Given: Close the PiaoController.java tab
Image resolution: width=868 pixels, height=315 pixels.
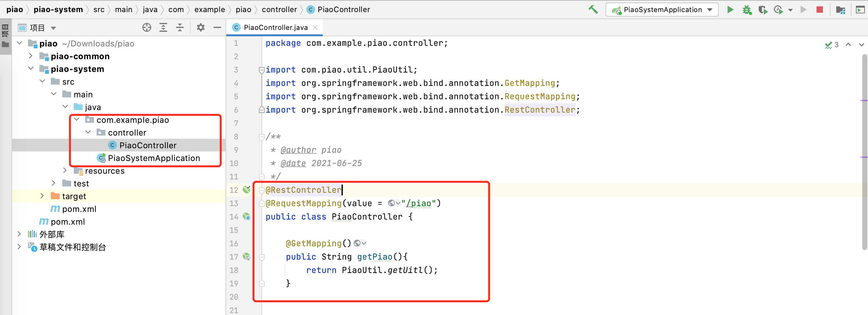Looking at the screenshot, I should (x=315, y=27).
